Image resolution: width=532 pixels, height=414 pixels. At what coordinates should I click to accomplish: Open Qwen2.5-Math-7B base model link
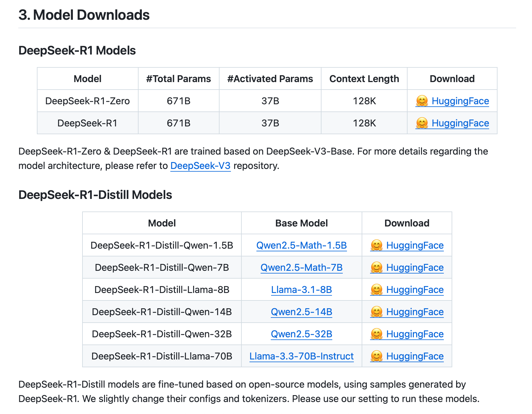(301, 268)
